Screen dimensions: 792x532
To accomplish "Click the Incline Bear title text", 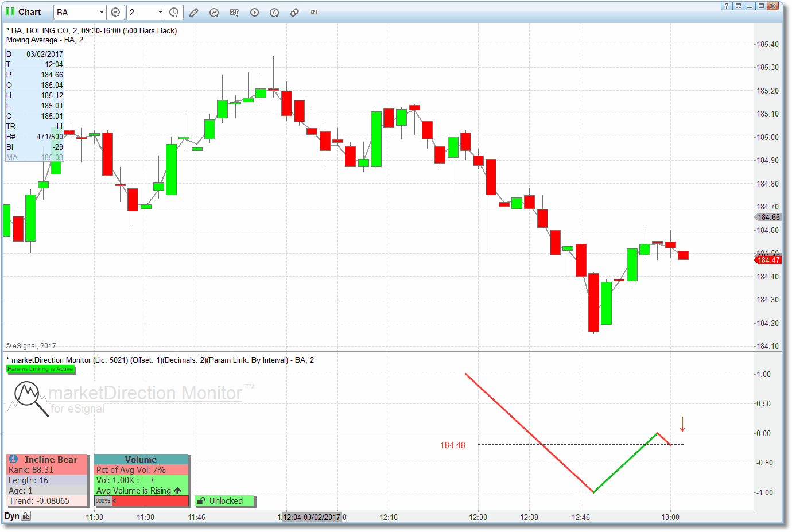I will point(51,459).
